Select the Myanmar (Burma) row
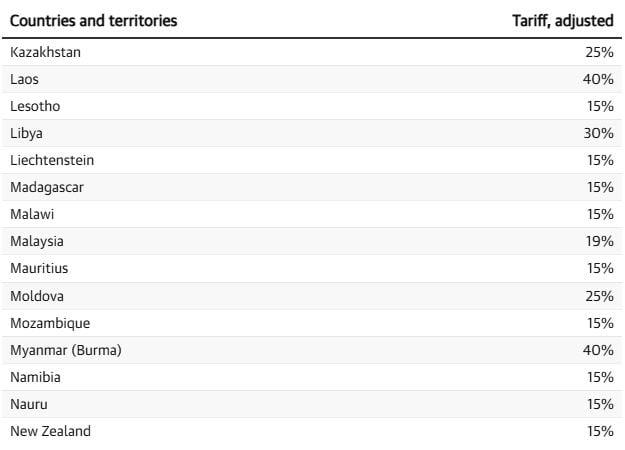Screen dimensions: 625x450 click(66, 350)
